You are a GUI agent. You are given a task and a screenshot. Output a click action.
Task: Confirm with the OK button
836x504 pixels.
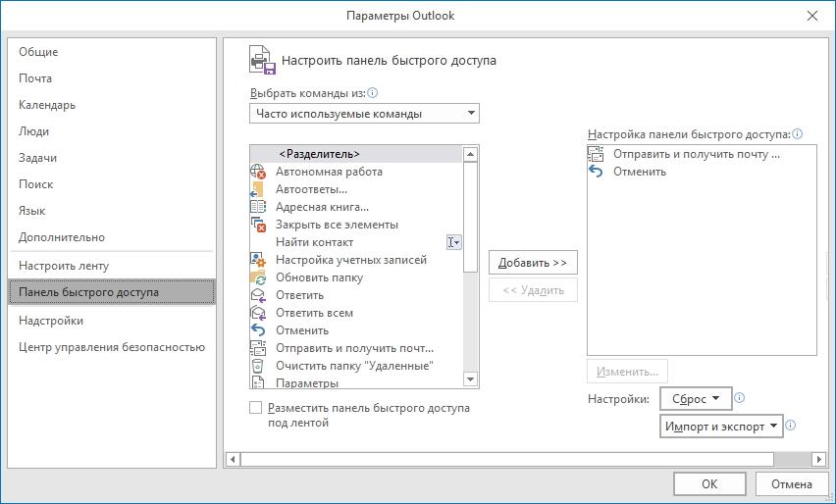(709, 483)
